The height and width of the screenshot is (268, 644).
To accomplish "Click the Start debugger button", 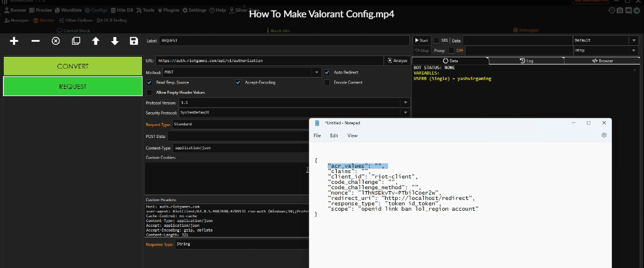I will (421, 41).
